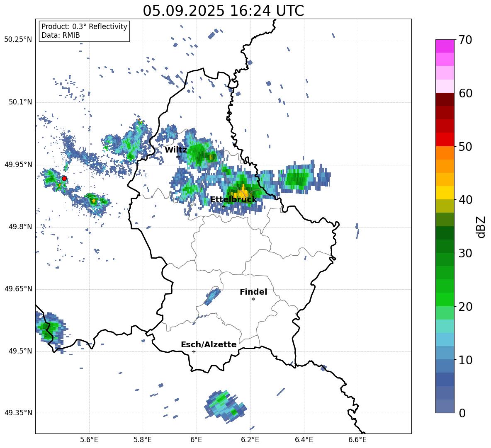Click the 49.95°N latitude tick label
491x448 pixels.
[x=18, y=165]
